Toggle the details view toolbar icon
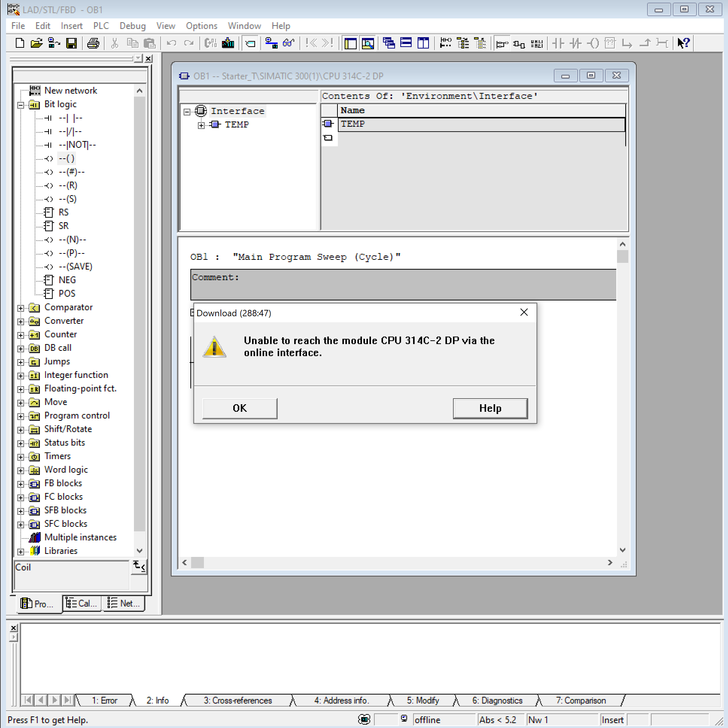This screenshot has width=728, height=728. [x=368, y=43]
